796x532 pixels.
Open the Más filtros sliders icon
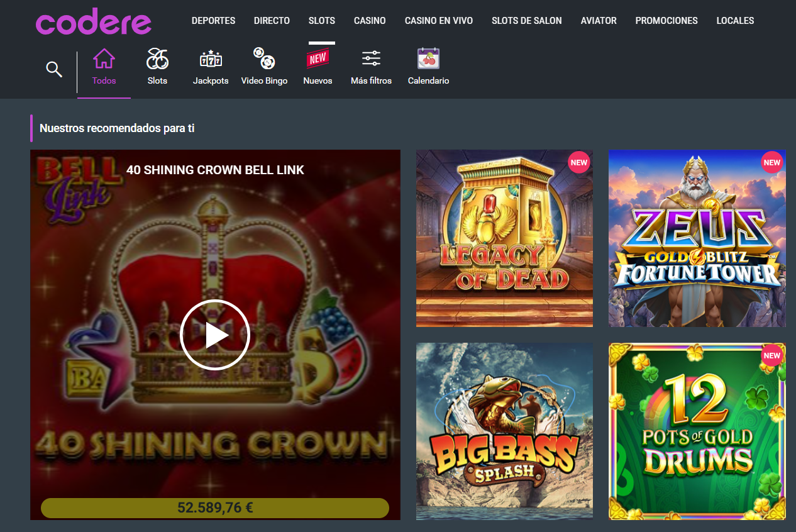click(372, 58)
